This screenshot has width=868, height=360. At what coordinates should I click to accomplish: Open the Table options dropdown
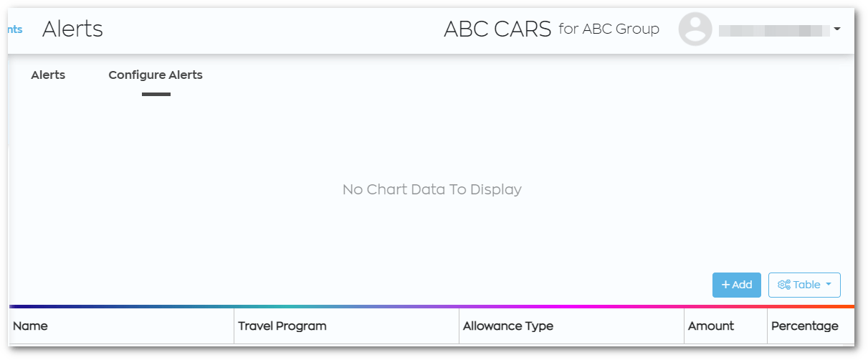(x=804, y=285)
